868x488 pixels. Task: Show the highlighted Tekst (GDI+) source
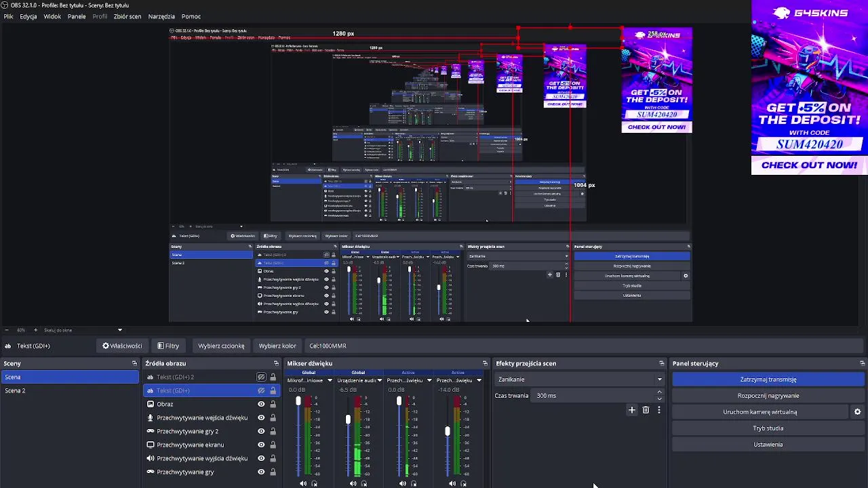pyautogui.click(x=261, y=390)
